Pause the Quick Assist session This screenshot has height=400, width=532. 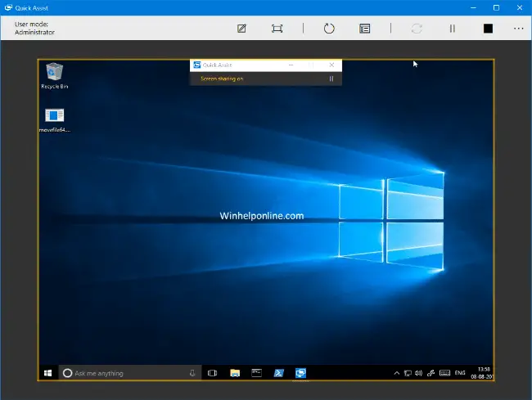[453, 29]
